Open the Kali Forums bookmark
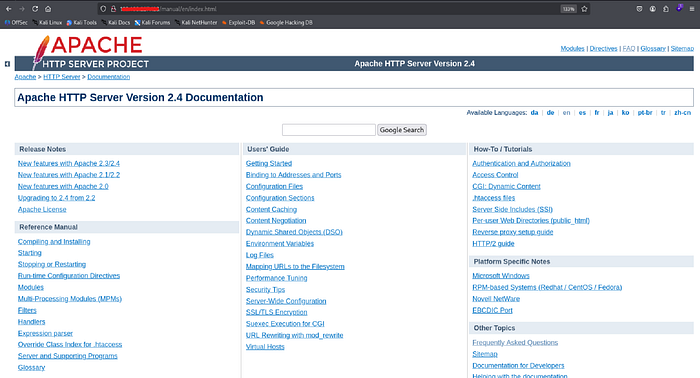The image size is (700, 378). [152, 22]
